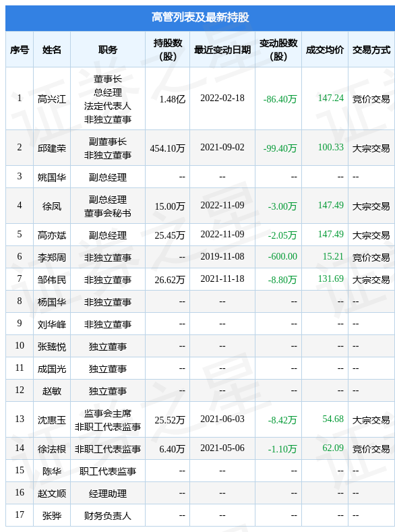The width and height of the screenshot is (395, 532).
Task: Select the 姓名 column header
Action: (x=51, y=50)
